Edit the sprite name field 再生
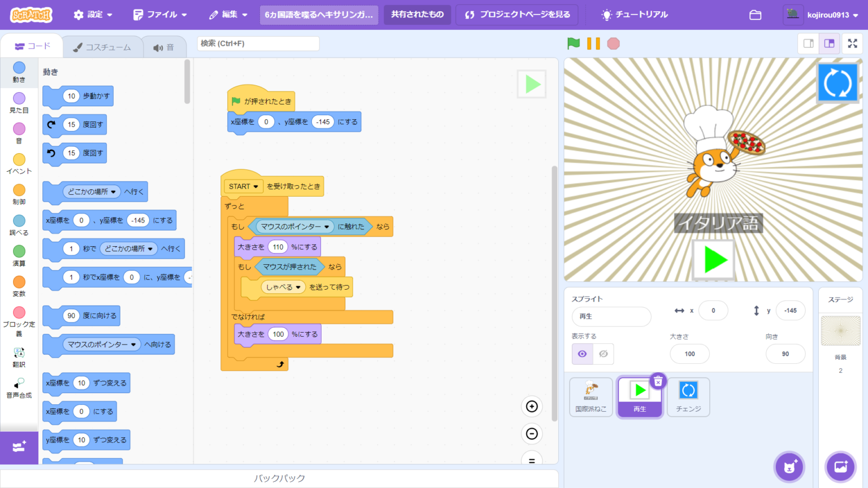 point(611,316)
